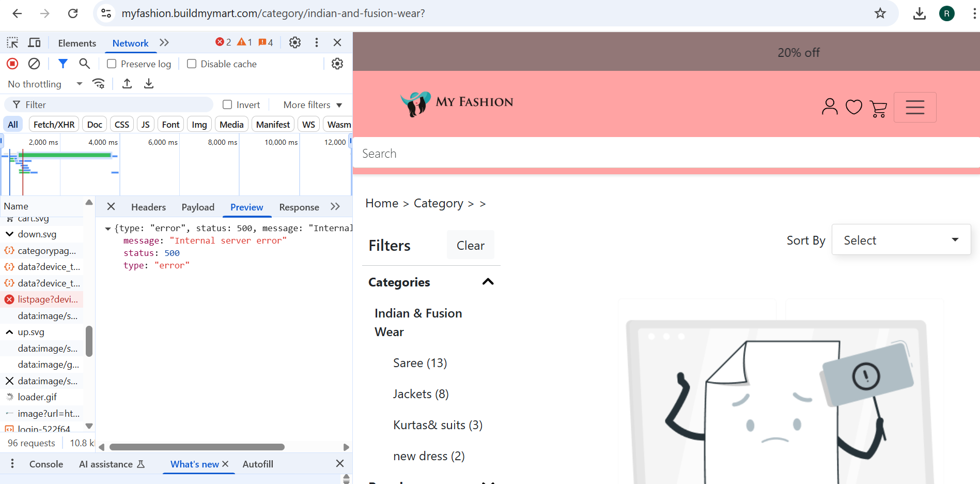Enable Preserve log checkbox
Image resolution: width=980 pixels, height=484 pixels.
click(x=111, y=64)
